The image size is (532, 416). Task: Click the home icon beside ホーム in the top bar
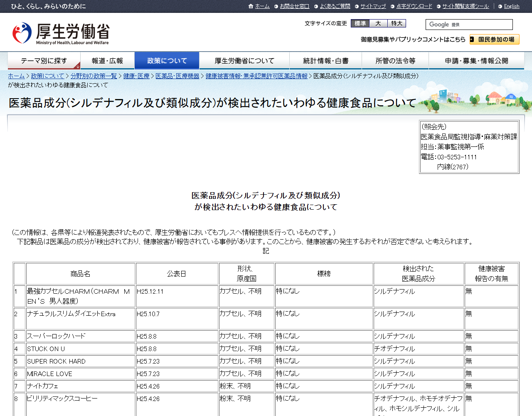[x=251, y=6]
